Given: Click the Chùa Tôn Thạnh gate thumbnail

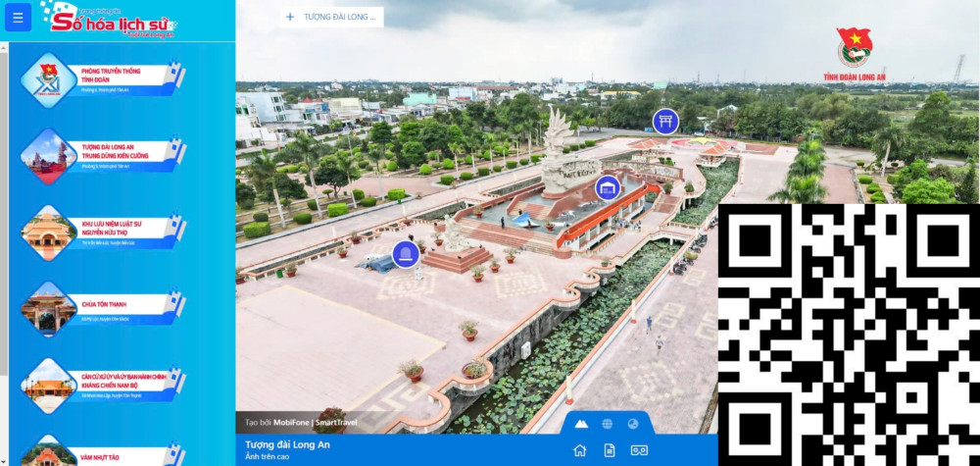Looking at the screenshot, I should [x=48, y=309].
